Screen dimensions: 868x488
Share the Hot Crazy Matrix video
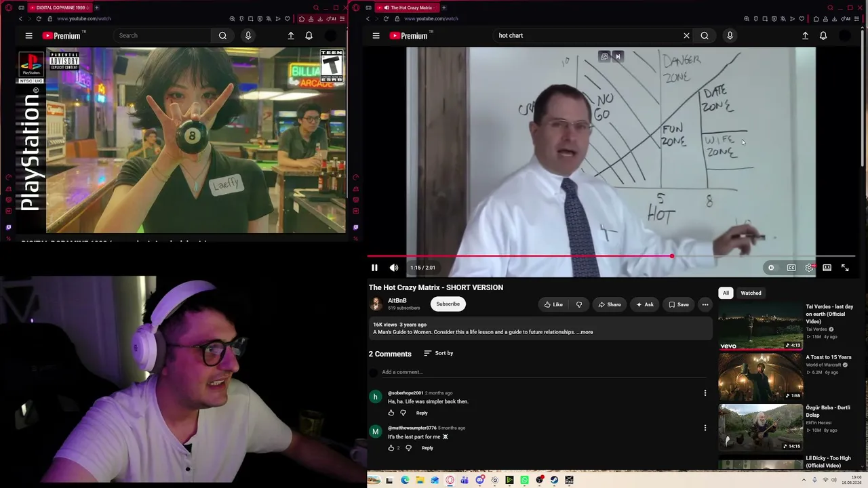(609, 305)
